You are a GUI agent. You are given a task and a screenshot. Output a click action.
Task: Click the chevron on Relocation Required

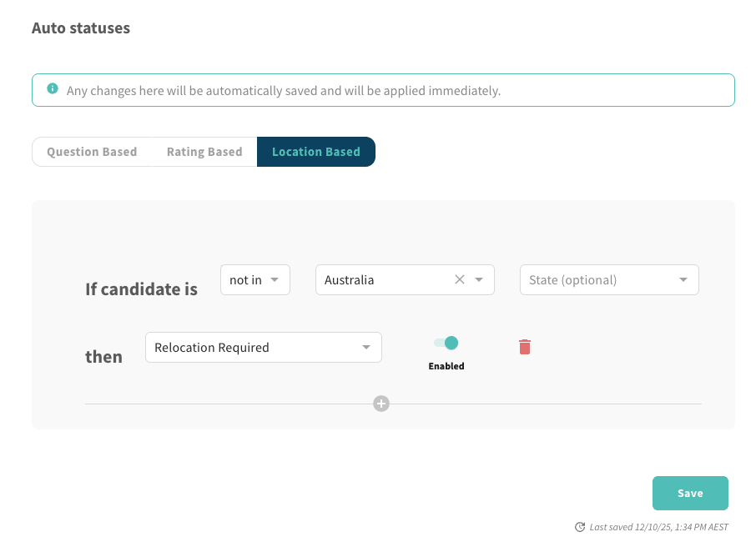367,347
